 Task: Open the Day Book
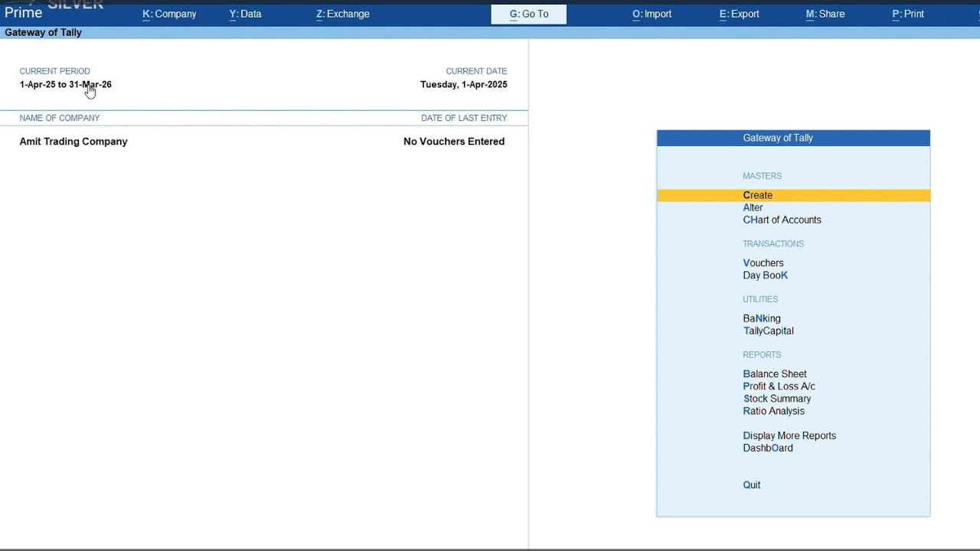point(765,275)
